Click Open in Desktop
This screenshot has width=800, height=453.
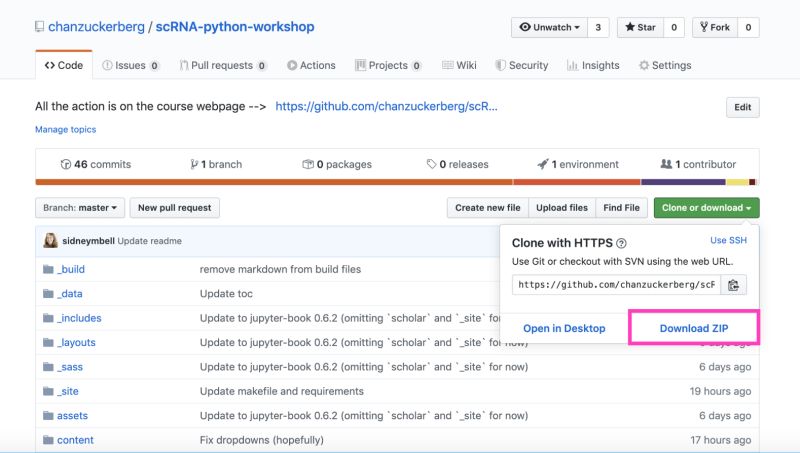click(x=564, y=329)
